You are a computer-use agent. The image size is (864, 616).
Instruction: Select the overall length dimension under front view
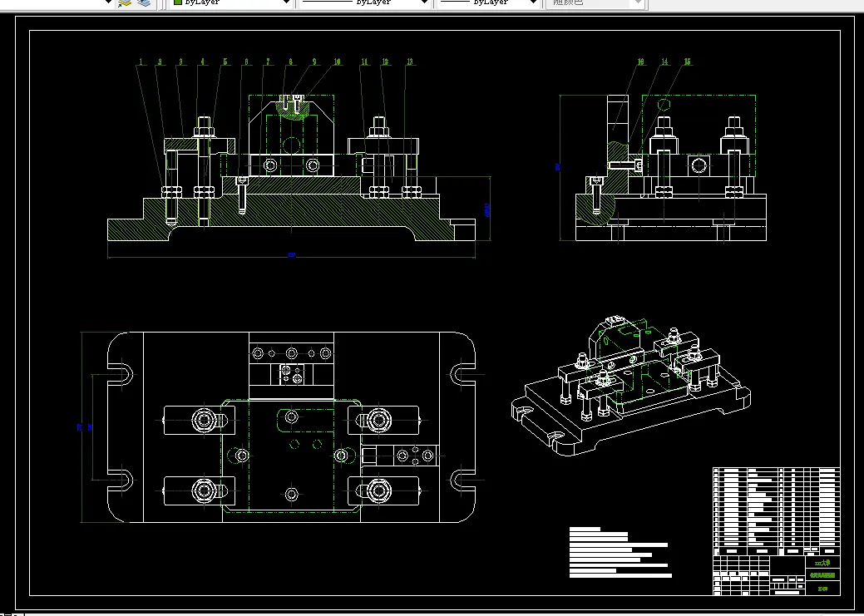click(292, 255)
